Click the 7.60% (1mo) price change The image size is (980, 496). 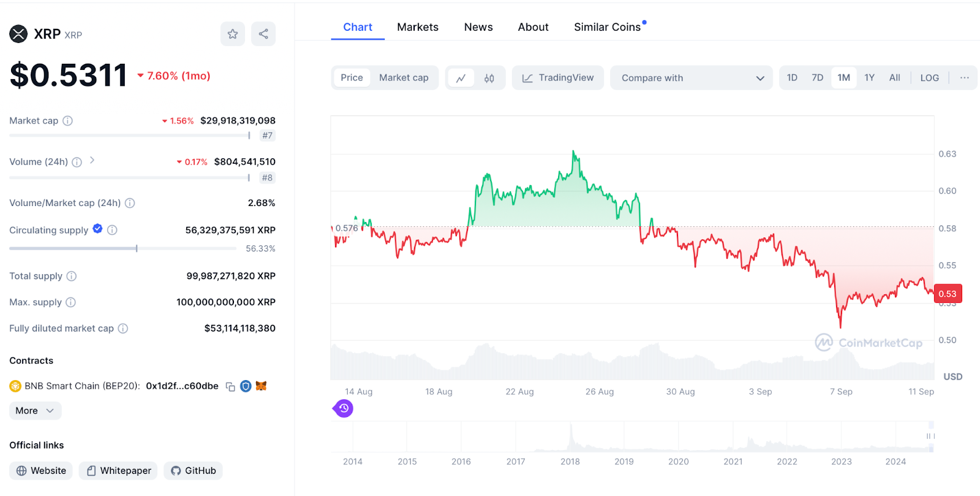pyautogui.click(x=173, y=76)
